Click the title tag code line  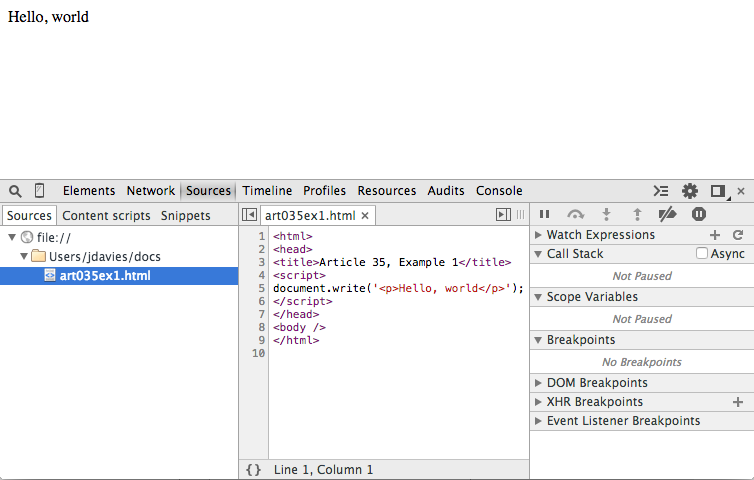(392, 262)
